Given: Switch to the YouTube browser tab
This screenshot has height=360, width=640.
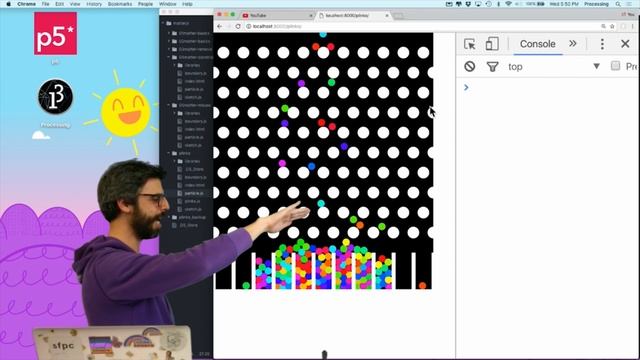Looking at the screenshot, I should click(276, 16).
